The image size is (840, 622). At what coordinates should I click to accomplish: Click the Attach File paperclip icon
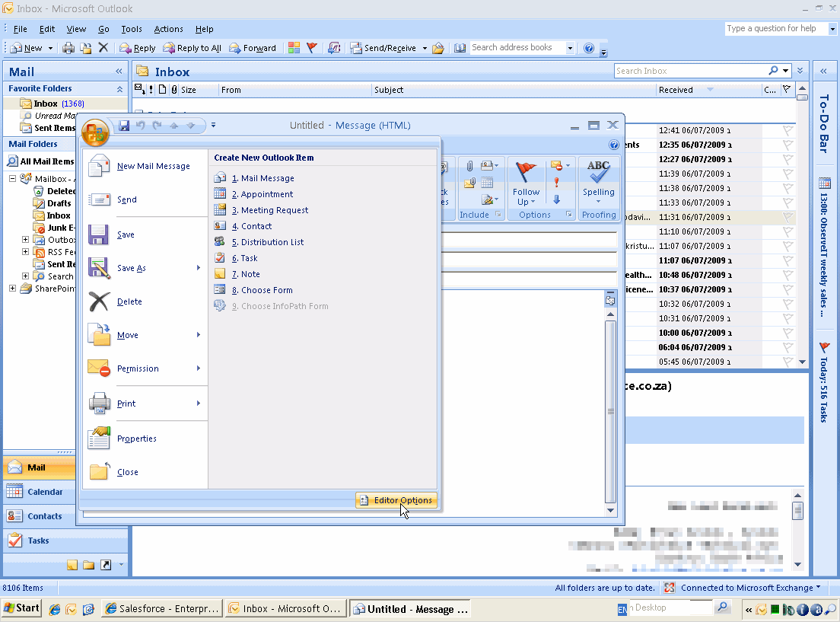pyautogui.click(x=469, y=166)
